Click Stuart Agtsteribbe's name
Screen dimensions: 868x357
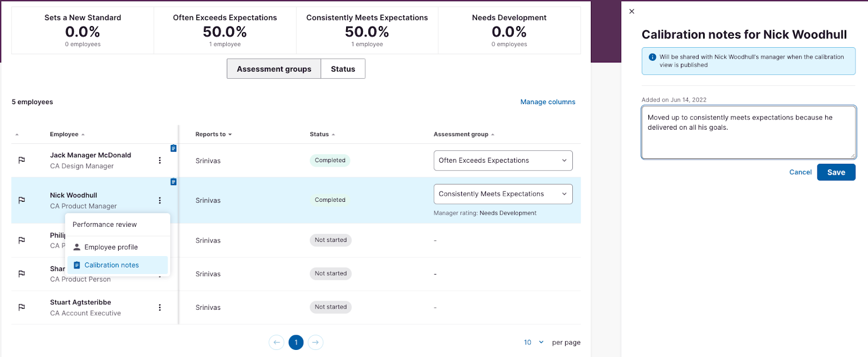click(x=80, y=303)
